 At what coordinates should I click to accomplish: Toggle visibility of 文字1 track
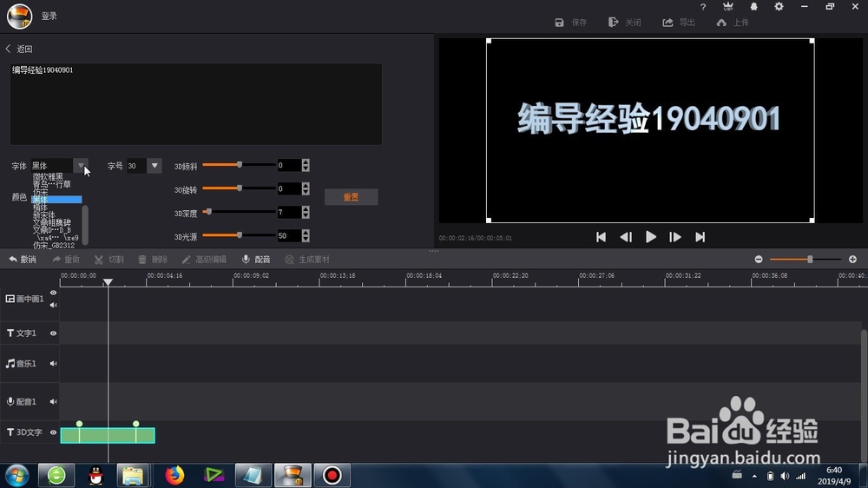click(53, 333)
